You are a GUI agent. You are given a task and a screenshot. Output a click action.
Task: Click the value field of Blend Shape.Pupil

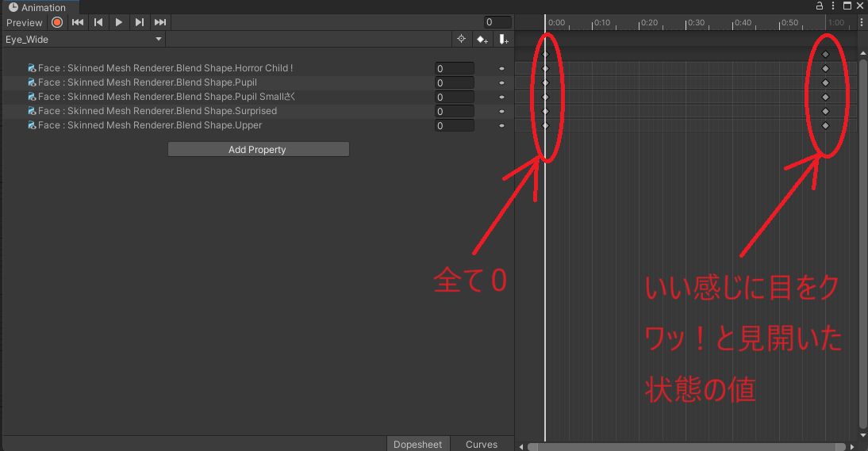click(x=455, y=83)
